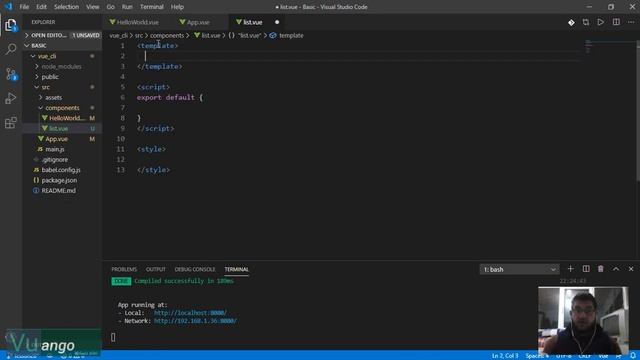Split the editor to the right

[x=616, y=22]
